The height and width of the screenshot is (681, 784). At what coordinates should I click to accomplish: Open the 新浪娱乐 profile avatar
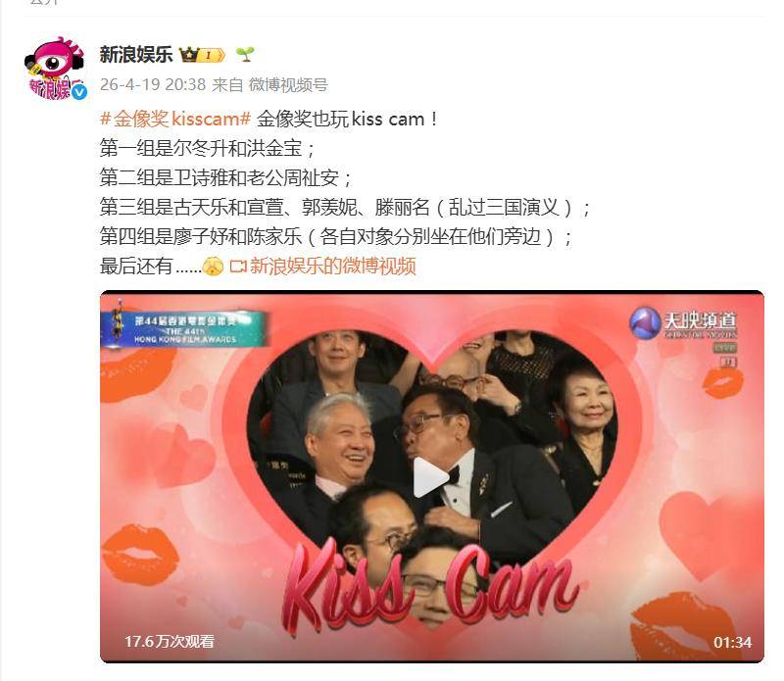(x=56, y=69)
